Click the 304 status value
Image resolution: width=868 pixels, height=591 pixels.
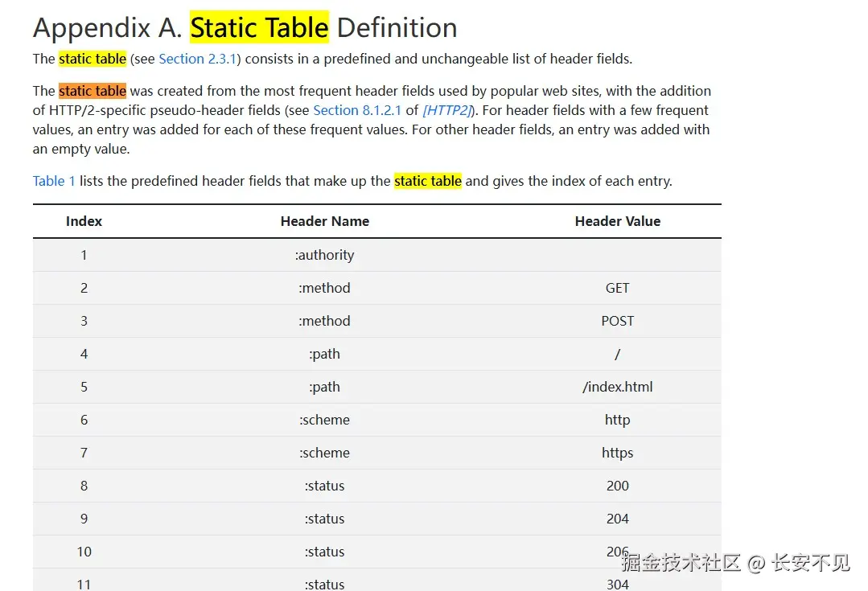(x=617, y=585)
